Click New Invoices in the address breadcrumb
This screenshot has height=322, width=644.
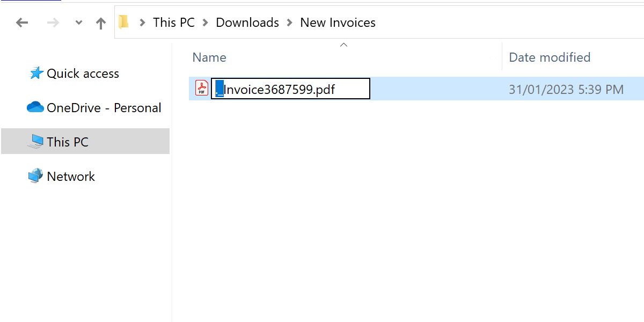(338, 23)
